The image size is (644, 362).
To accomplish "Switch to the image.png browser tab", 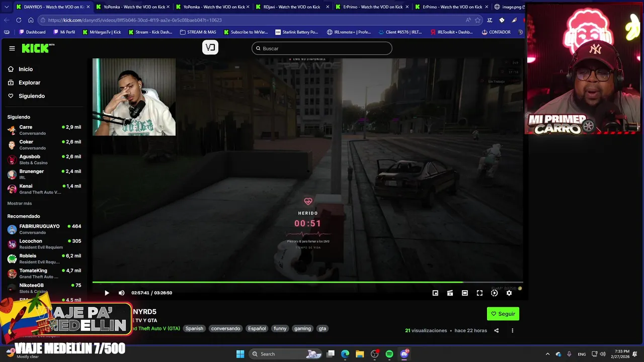I will click(508, 7).
